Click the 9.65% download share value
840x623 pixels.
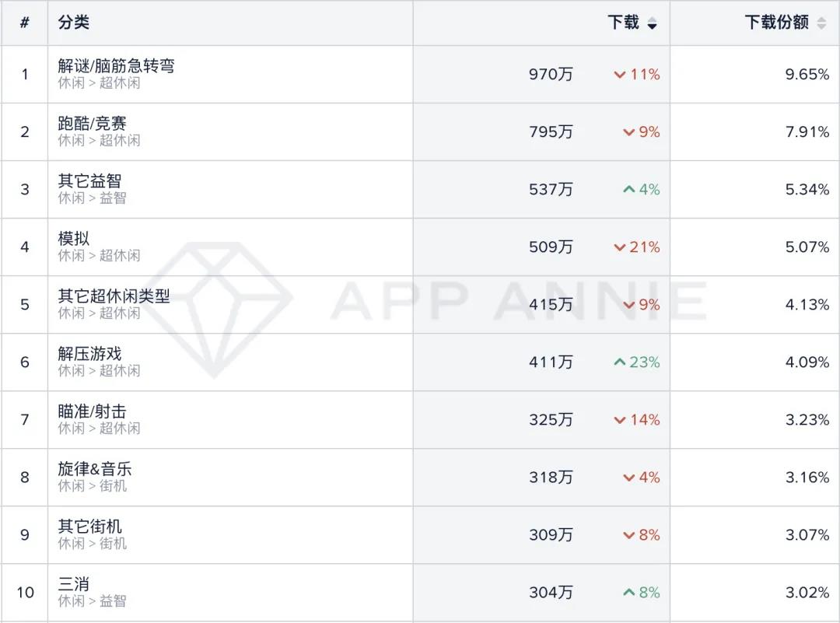click(807, 75)
